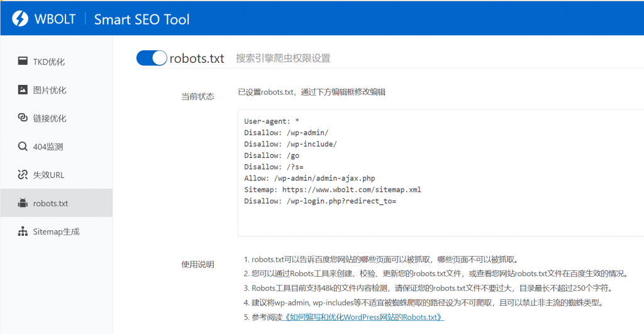
Task: Open the 如何编写和优化WordPress网站的Robots.txt link
Action: (364, 317)
